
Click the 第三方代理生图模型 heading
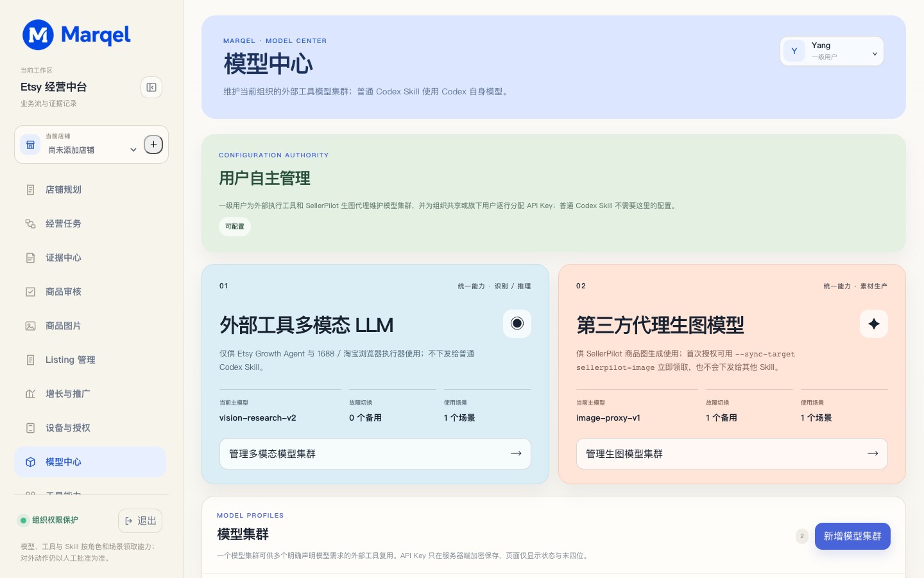click(x=660, y=325)
